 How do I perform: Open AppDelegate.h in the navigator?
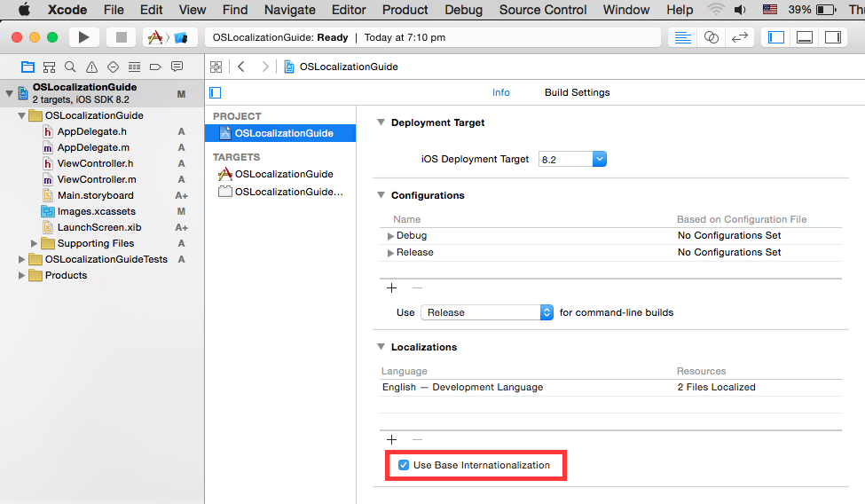[x=85, y=131]
